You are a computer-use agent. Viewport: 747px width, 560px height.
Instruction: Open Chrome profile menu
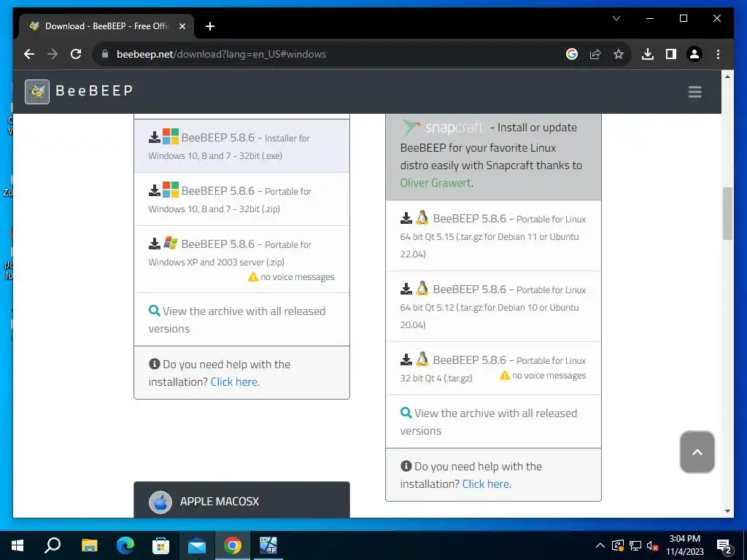(x=694, y=54)
